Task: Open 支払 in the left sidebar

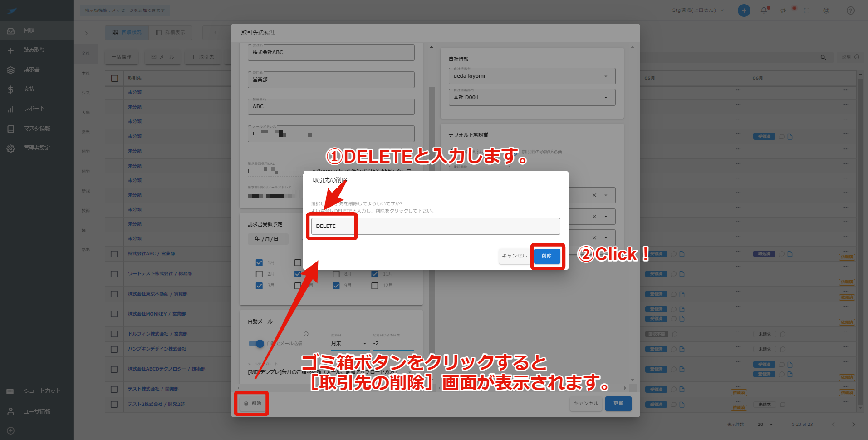Action: click(37, 89)
